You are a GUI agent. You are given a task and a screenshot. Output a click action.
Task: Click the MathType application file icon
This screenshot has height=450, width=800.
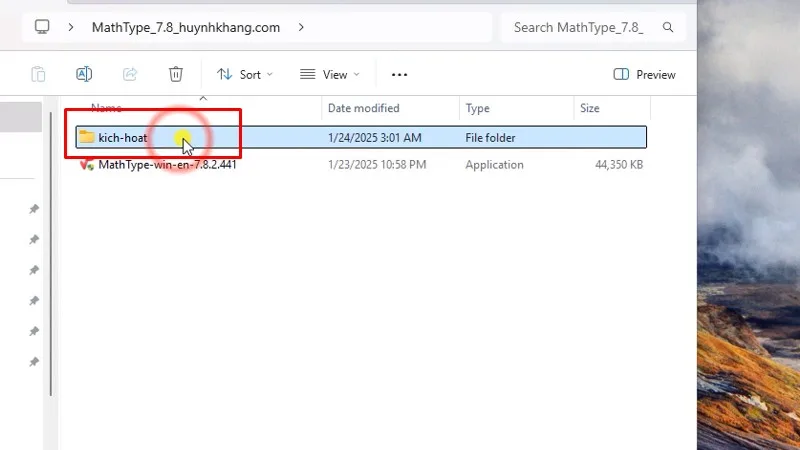pyautogui.click(x=87, y=164)
